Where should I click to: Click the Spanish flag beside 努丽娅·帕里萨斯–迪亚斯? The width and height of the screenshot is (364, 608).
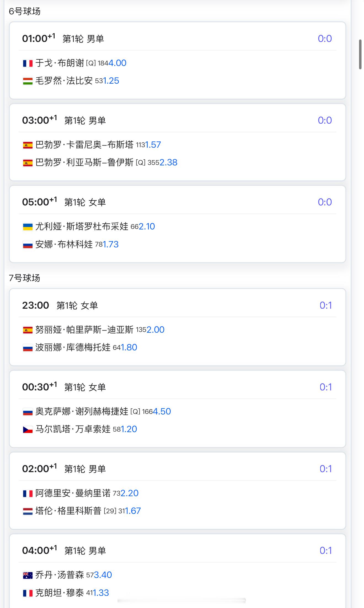(28, 330)
